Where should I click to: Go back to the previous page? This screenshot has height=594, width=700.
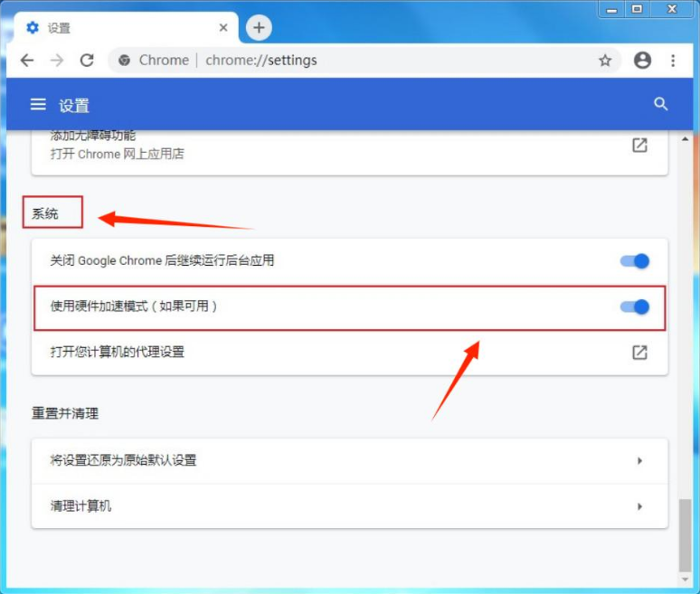[x=27, y=61]
